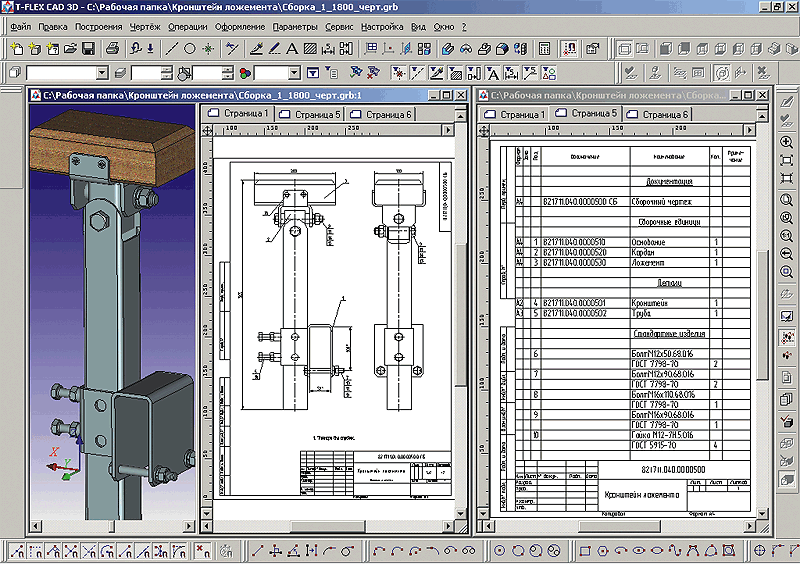The height and width of the screenshot is (564, 800).
Task: Toggle the hatch selector filter button
Action: 455,73
